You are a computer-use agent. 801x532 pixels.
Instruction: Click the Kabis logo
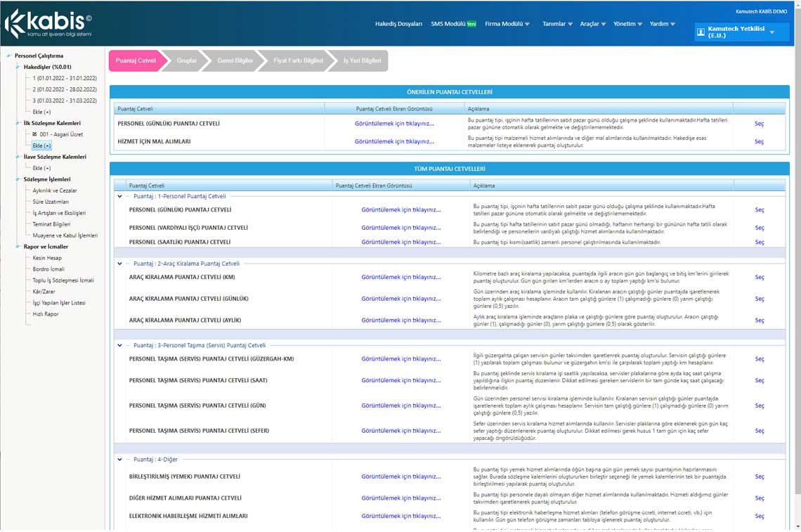pos(48,23)
